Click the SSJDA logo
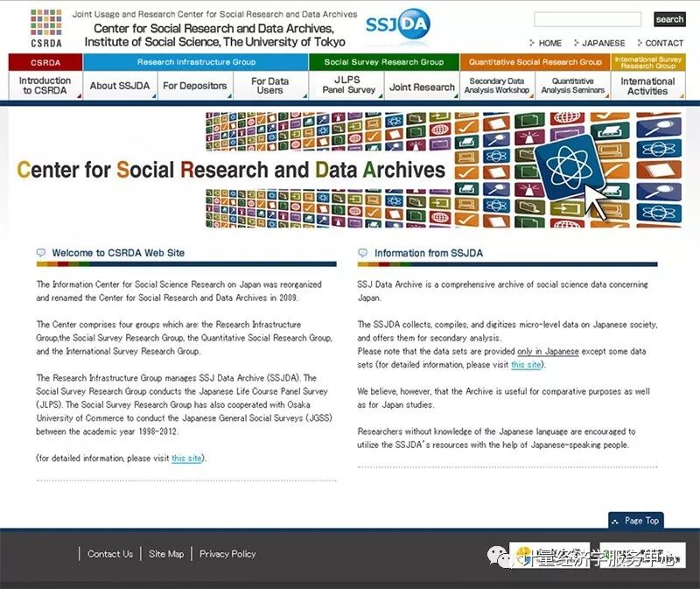 pyautogui.click(x=398, y=24)
